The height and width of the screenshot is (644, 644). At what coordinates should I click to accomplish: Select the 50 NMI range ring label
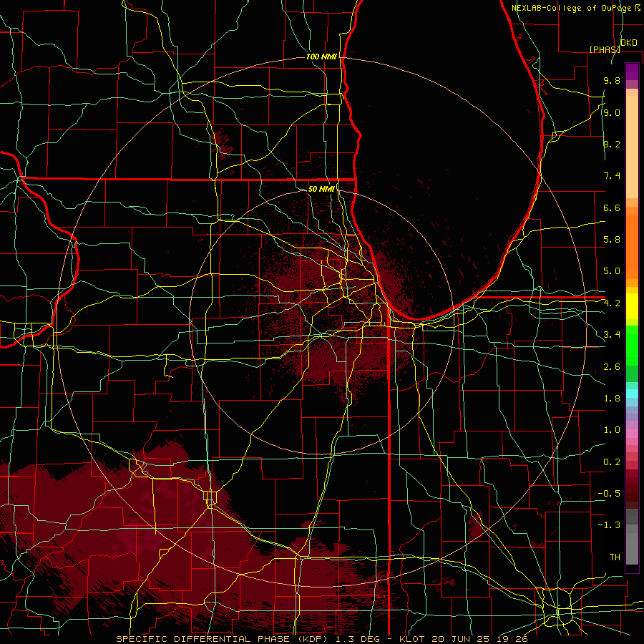321,189
